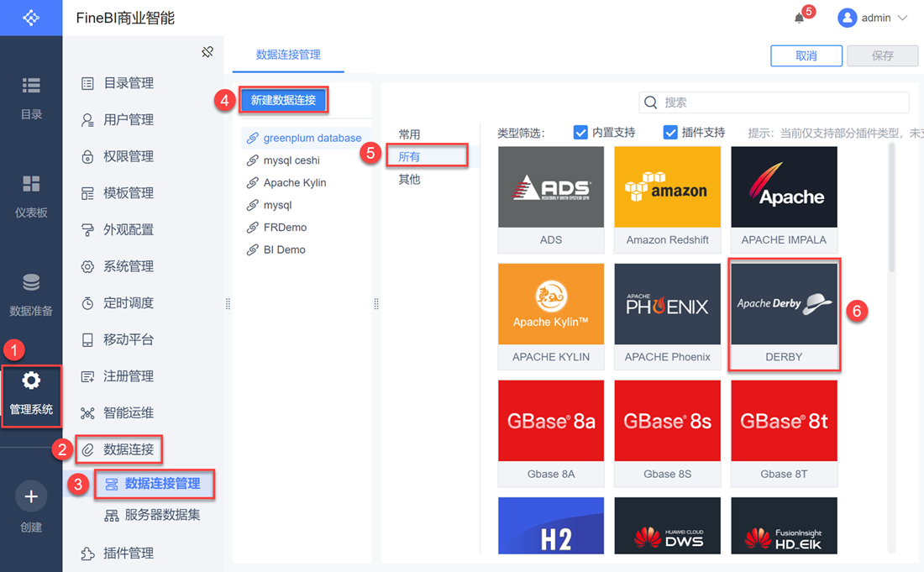Click the search input field
The width and height of the screenshot is (924, 572).
774,102
